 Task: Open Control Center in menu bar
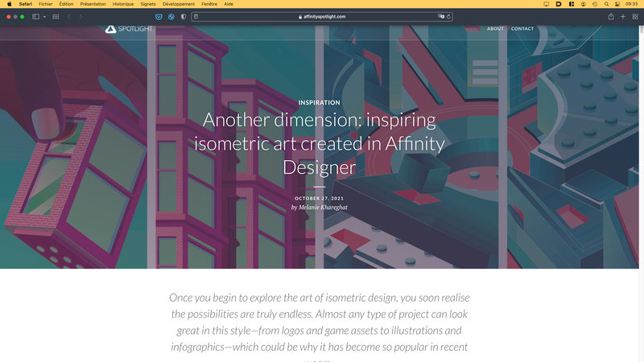(x=617, y=4)
